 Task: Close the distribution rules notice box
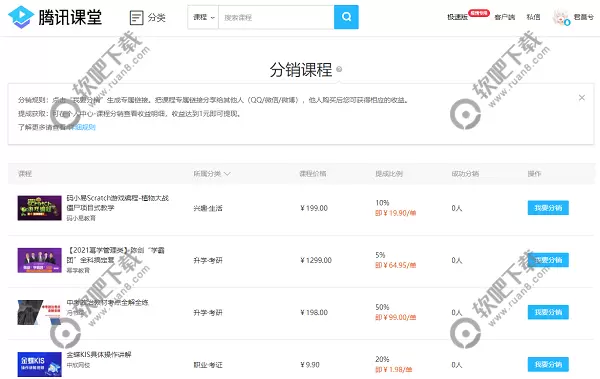(x=582, y=98)
